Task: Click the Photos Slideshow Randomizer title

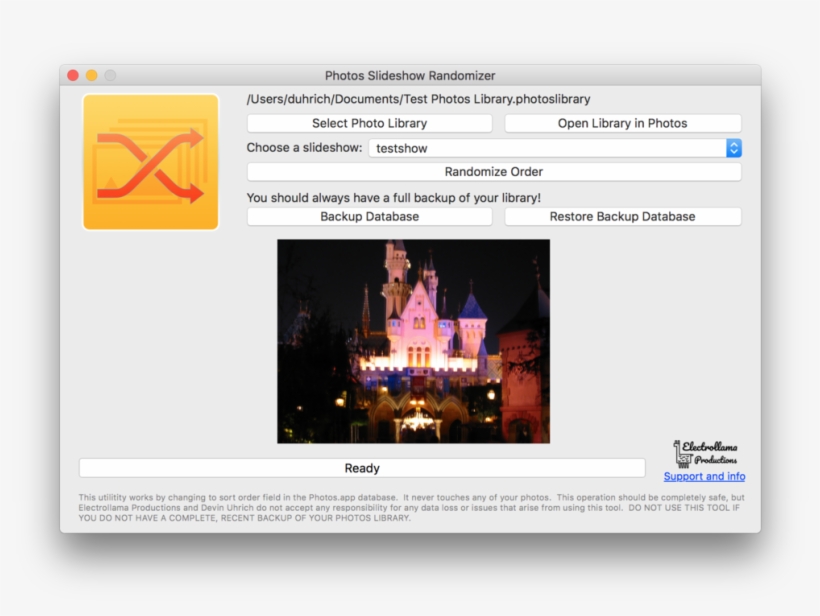Action: click(410, 76)
